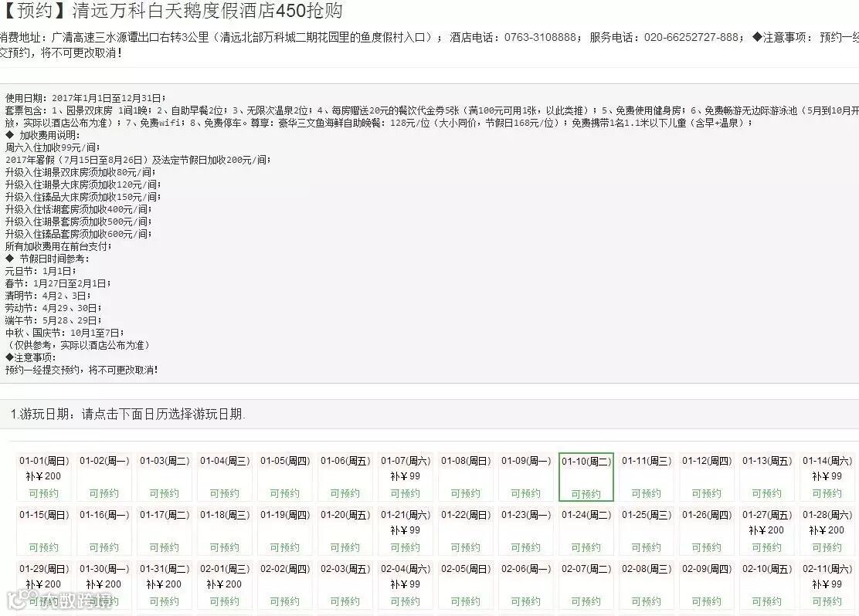Viewport: 859px width, 616px height.
Task: Click the 周六入住加收99元/间 line
Action: click(53, 147)
